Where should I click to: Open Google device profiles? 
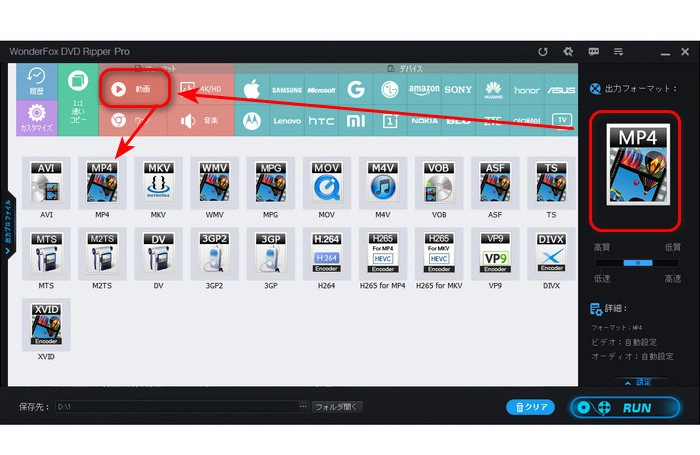(x=355, y=90)
